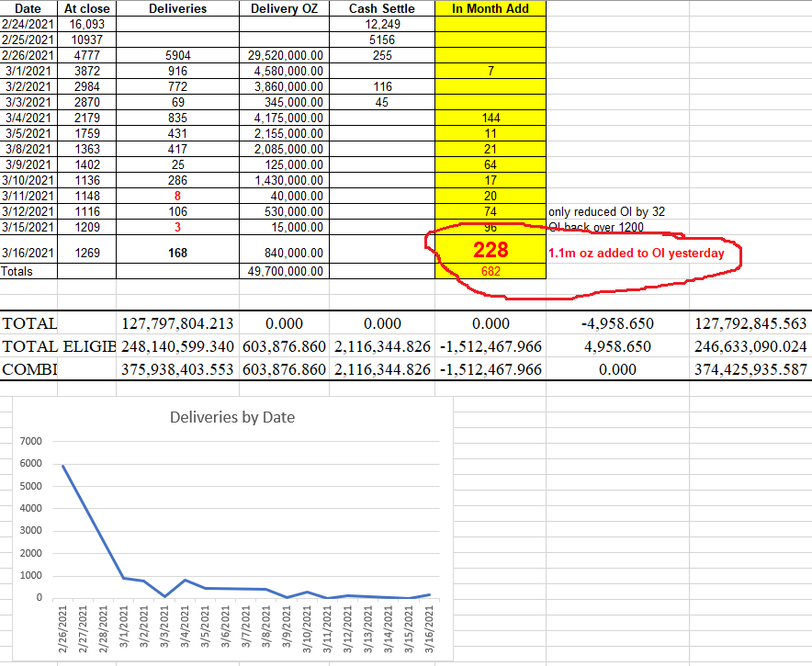Click the 'Delivery OZ' column header
Screen dimensions: 812x666
pos(287,8)
